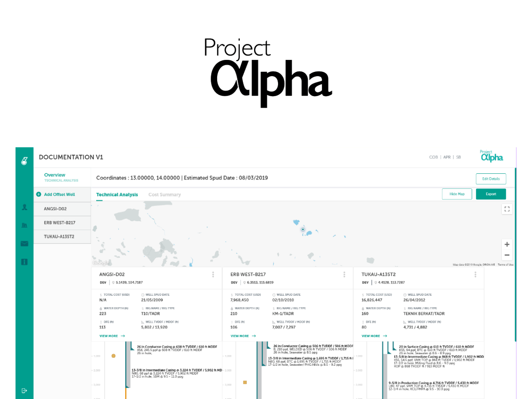Open TUKAU-A13ST2 card three-dot menu

(475, 274)
